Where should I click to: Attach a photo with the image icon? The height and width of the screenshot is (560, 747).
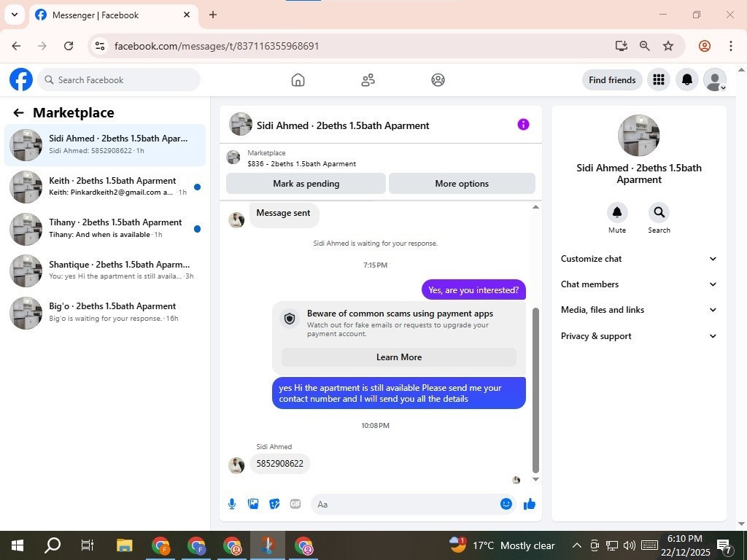tap(253, 504)
